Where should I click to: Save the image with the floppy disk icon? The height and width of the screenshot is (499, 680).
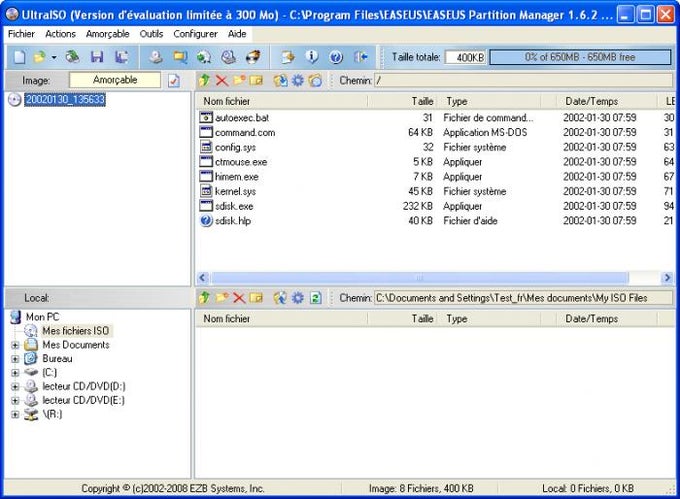[97, 57]
